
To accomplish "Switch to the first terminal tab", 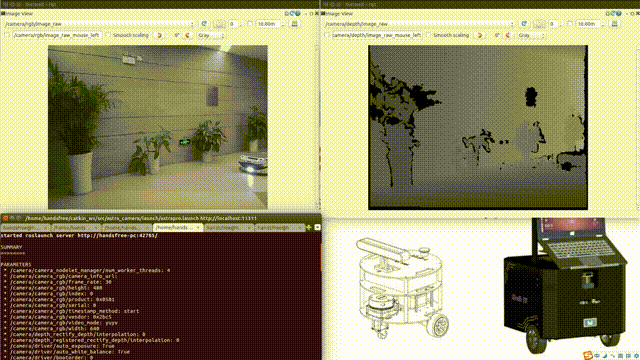I will (x=25, y=227).
